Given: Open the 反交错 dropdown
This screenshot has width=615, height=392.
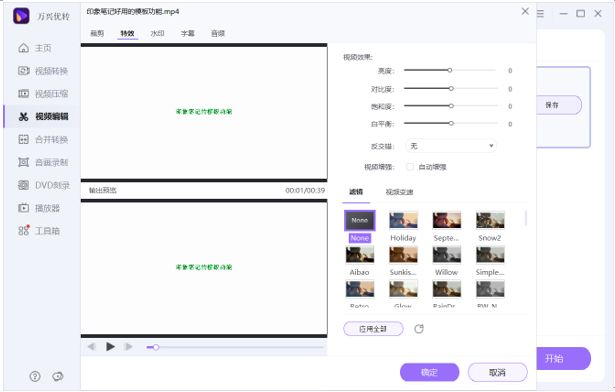Looking at the screenshot, I should (451, 146).
